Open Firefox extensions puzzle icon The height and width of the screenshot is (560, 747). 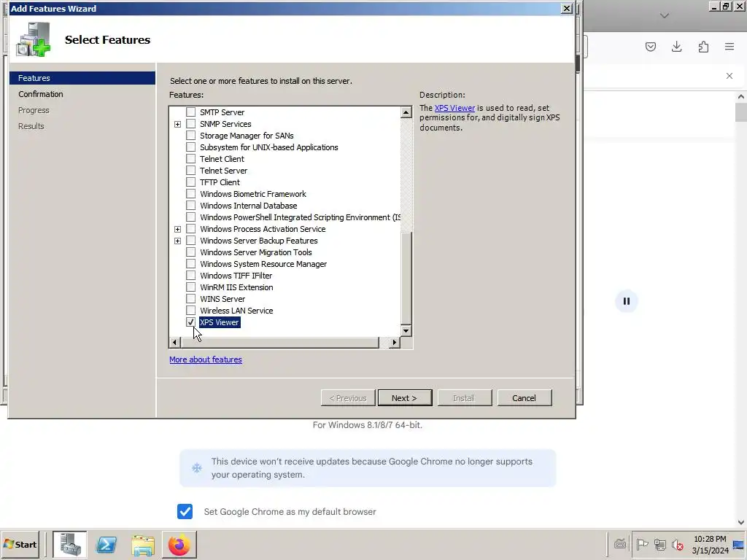[703, 47]
